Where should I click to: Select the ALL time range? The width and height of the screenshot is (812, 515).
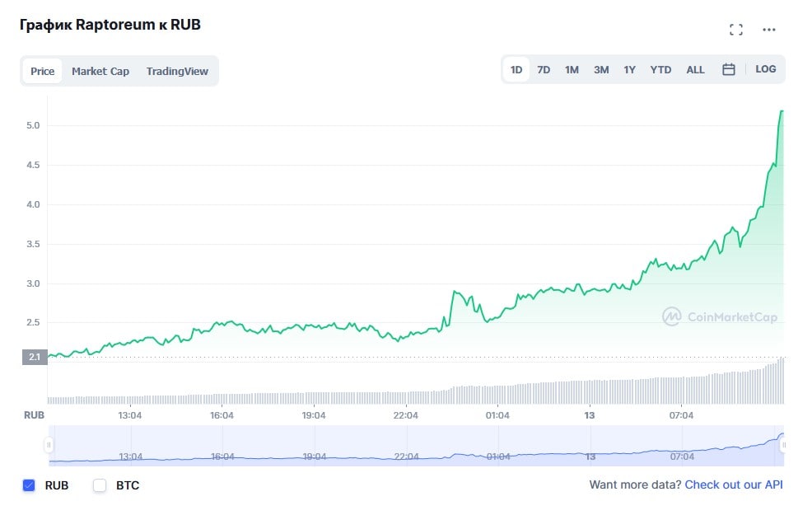696,69
